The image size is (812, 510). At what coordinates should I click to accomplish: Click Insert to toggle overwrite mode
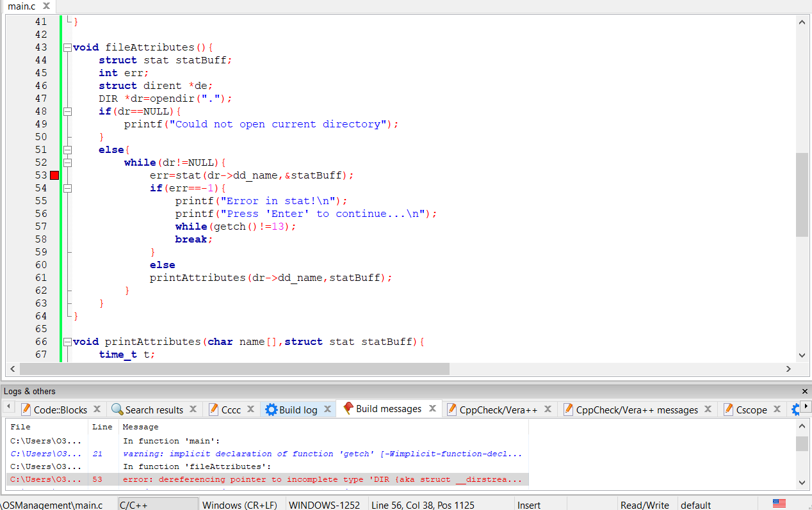(529, 505)
